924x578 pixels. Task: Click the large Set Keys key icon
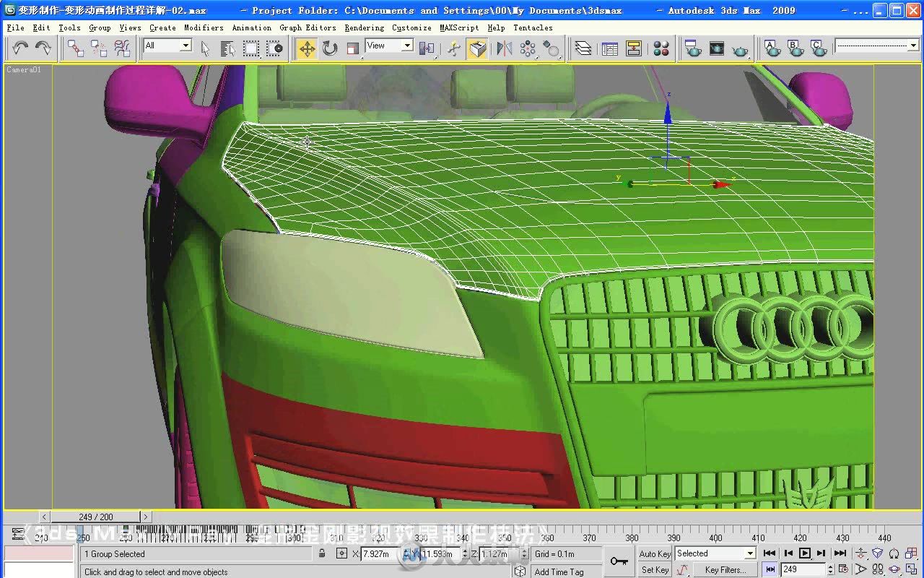[619, 561]
